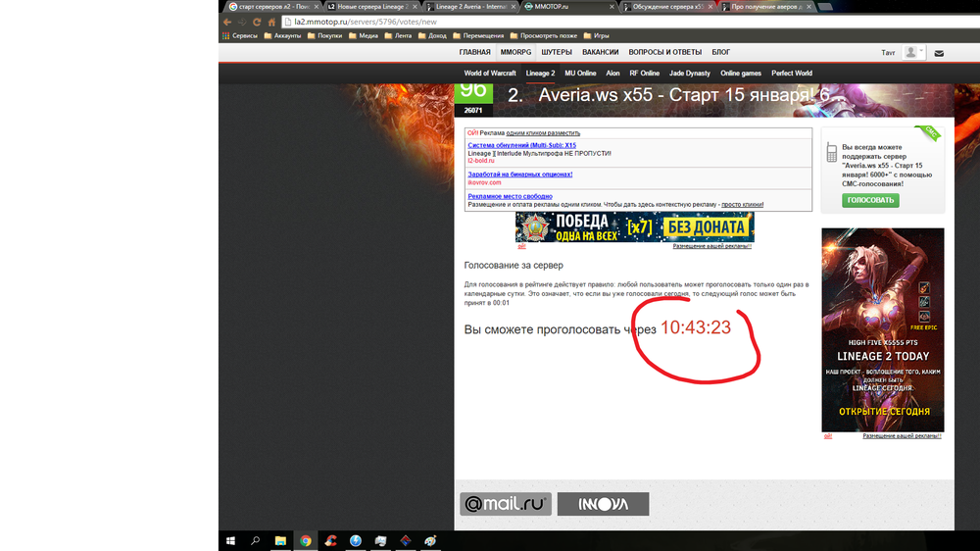Click the 'Lineage 2 Today' side banner

882,329
